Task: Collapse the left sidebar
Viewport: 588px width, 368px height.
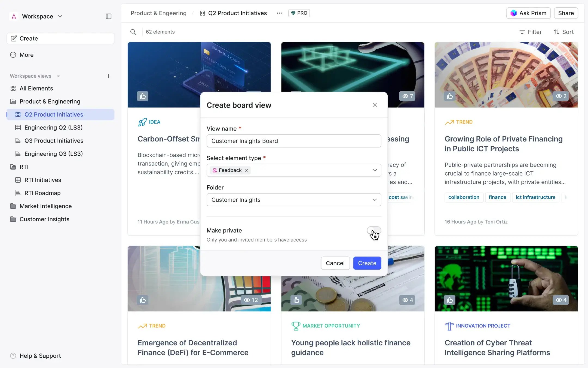Action: coord(109,16)
